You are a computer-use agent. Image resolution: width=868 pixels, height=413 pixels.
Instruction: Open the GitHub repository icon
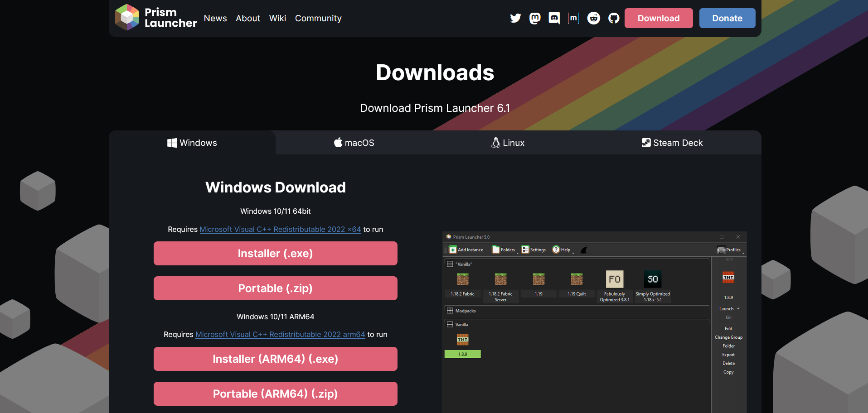click(x=614, y=18)
